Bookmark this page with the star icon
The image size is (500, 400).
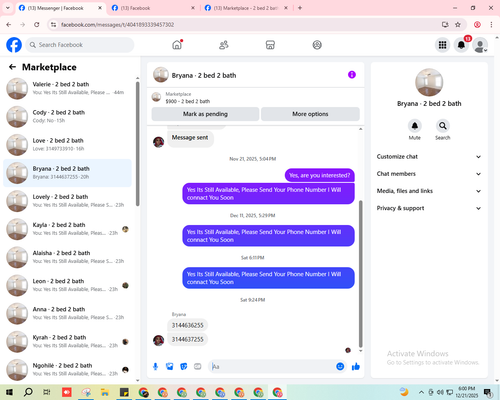[x=458, y=25]
